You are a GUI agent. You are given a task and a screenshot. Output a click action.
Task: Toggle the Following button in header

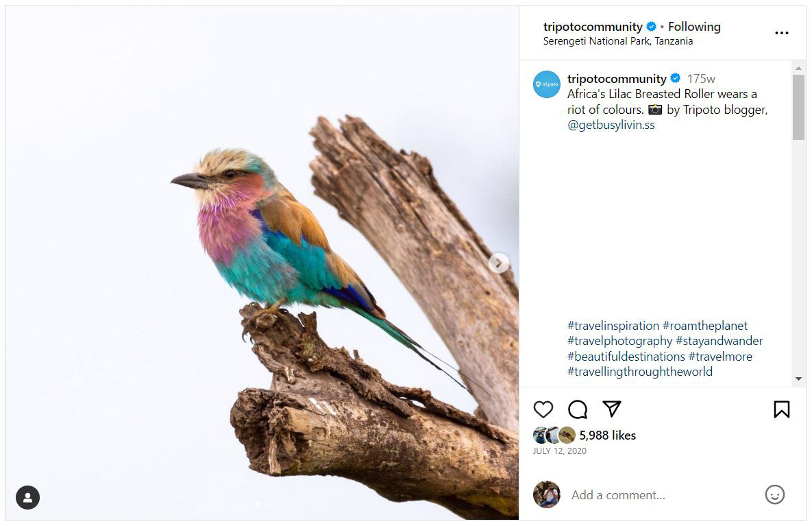[694, 27]
